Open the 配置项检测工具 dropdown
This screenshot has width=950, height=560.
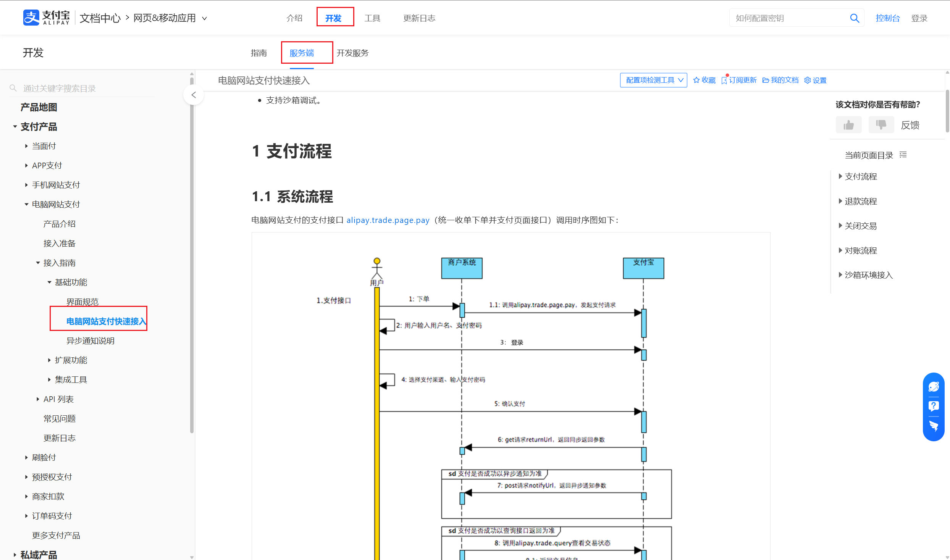(653, 80)
